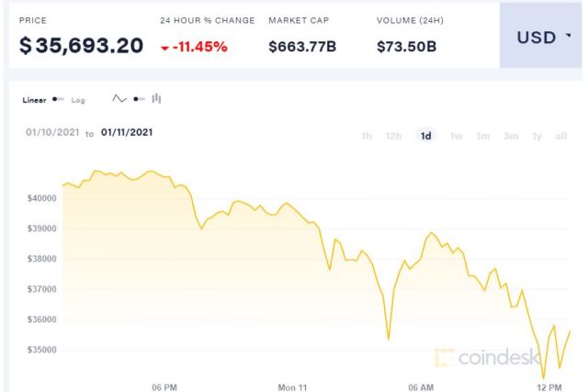Click the USD dropdown arrow
Screen dimensions: 588x392
(x=570, y=37)
